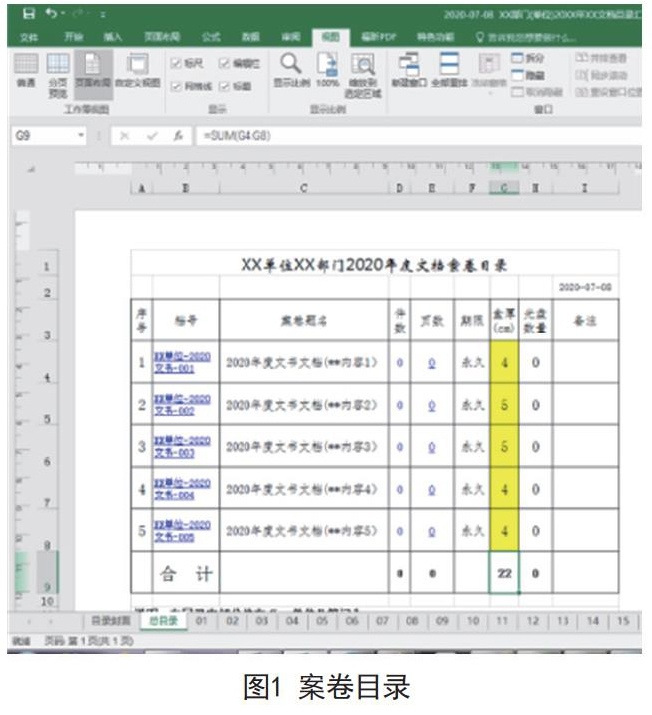Switch to the Home (开始) ribbon tab
Screen dimensions: 652x715
74,37
